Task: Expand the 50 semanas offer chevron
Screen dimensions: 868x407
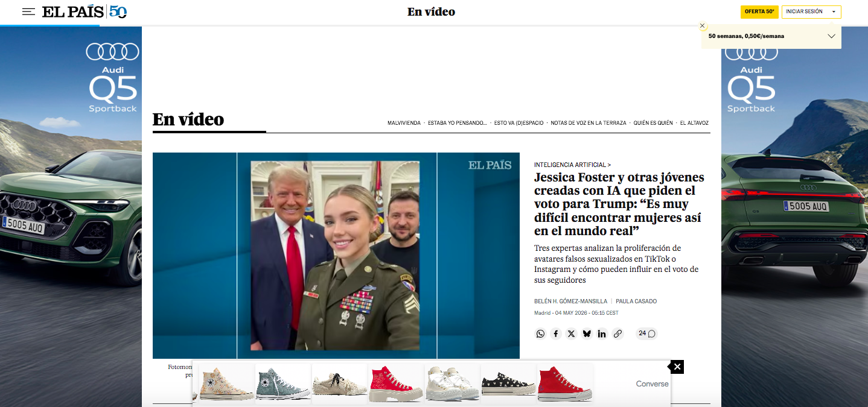Action: pyautogui.click(x=831, y=36)
